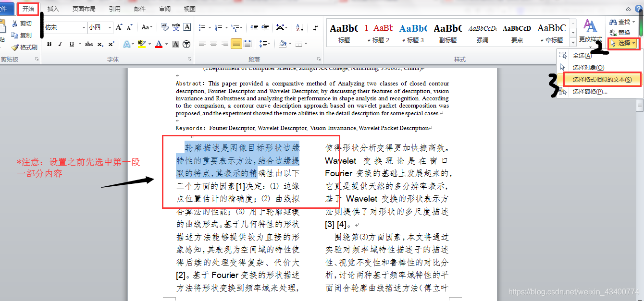The image size is (644, 301).
Task: Apply distributed alignment
Action: coord(248,44)
